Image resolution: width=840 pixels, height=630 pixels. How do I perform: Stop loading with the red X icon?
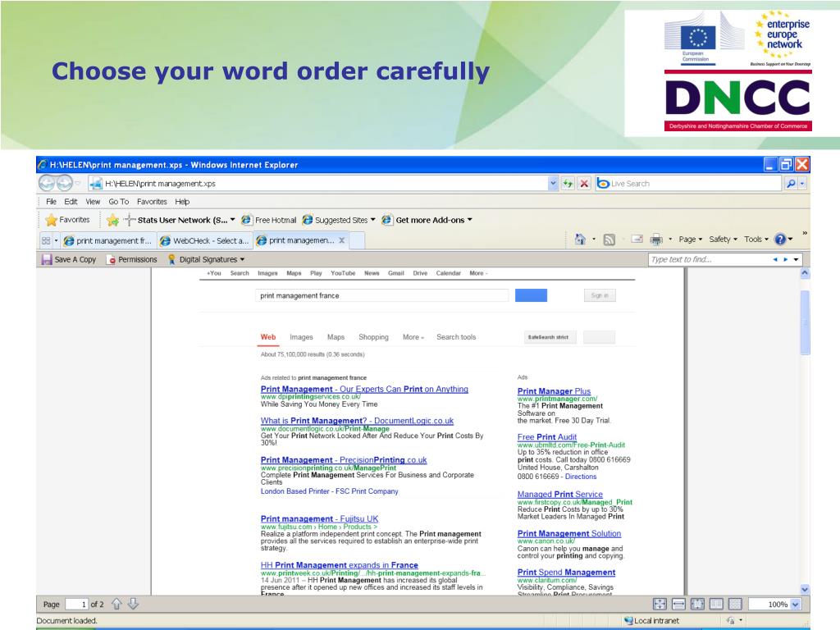click(584, 183)
